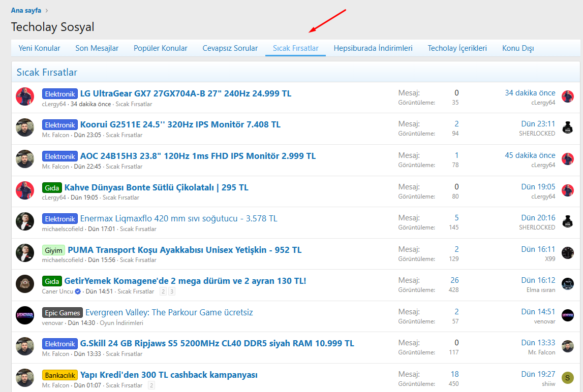Image resolution: width=583 pixels, height=392 pixels.
Task: Switch to Son Mesajlar tab
Action: (97, 48)
